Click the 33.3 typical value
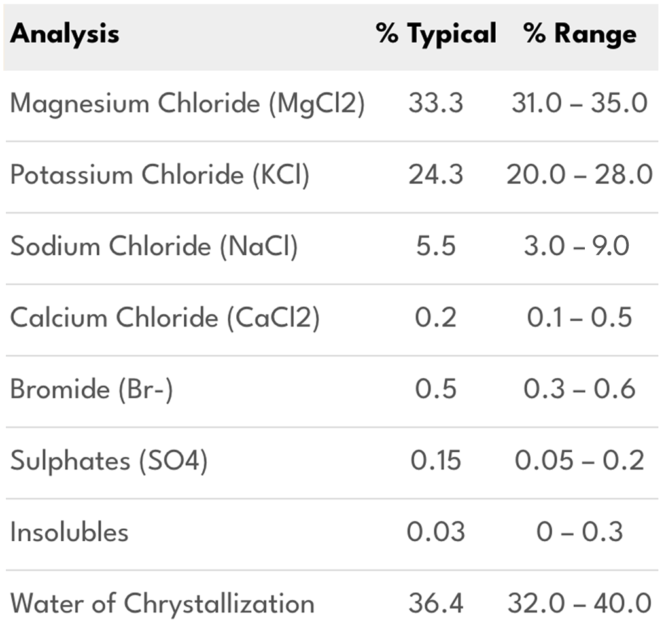 click(436, 104)
